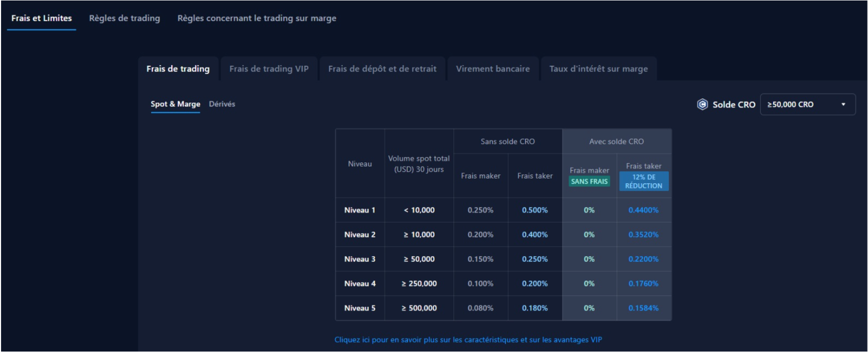The image size is (868, 353).
Task: Click the dropdown arrow beside ≥50,000 CRO
Action: (x=843, y=105)
